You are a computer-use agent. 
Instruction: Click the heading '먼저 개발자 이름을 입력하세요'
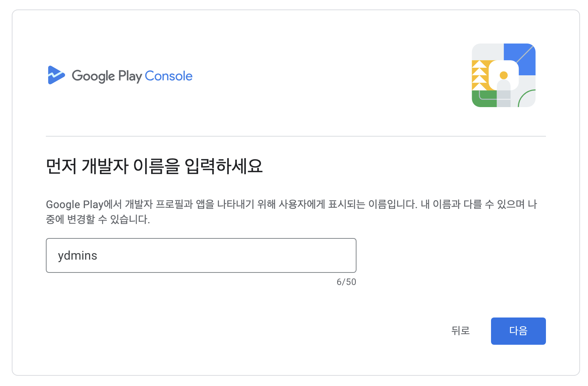(154, 165)
